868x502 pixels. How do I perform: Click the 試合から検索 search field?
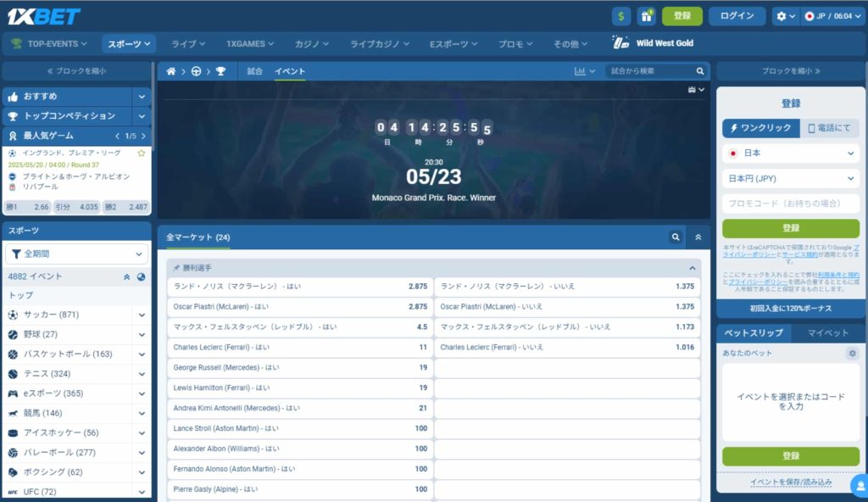pos(650,71)
